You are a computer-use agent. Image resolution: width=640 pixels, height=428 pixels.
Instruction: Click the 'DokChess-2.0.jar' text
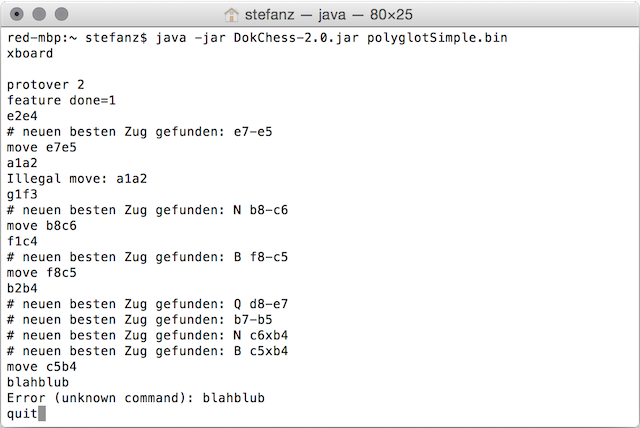(296, 38)
